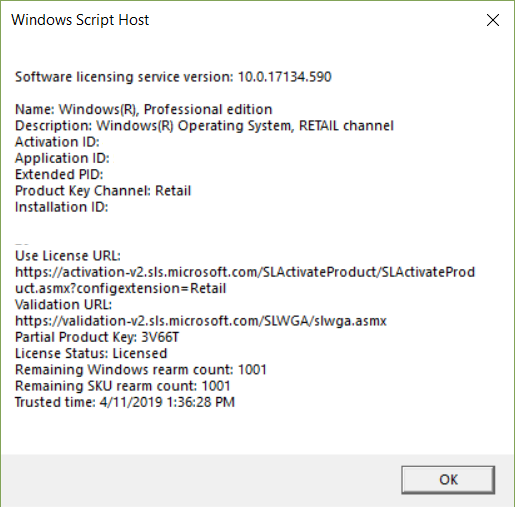Viewport: 515px width, 507px height.
Task: Click the 'Validation URL:' label
Action: coord(63,305)
